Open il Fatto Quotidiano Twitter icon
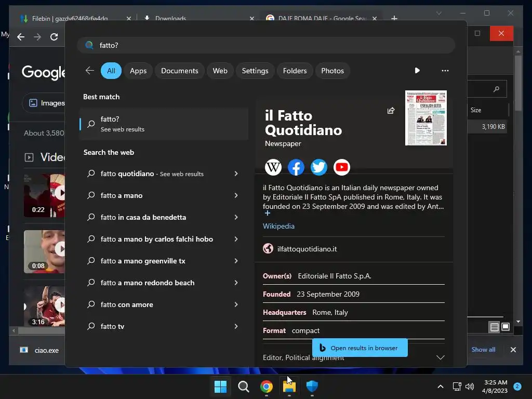Viewport: 532px width, 399px height. tap(318, 167)
